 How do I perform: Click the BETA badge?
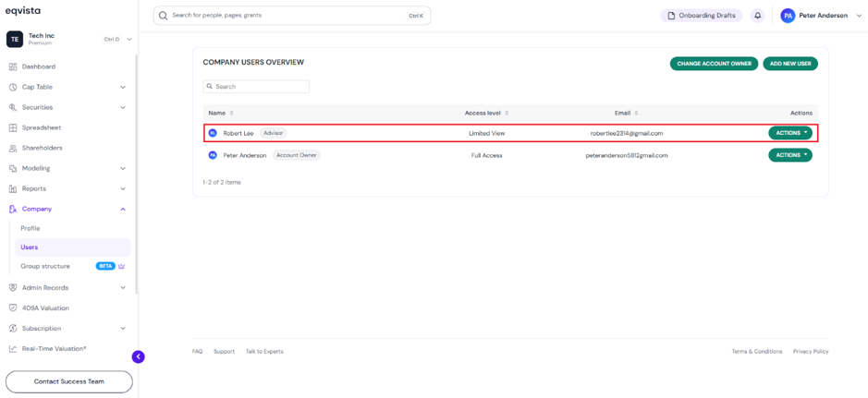click(x=105, y=266)
